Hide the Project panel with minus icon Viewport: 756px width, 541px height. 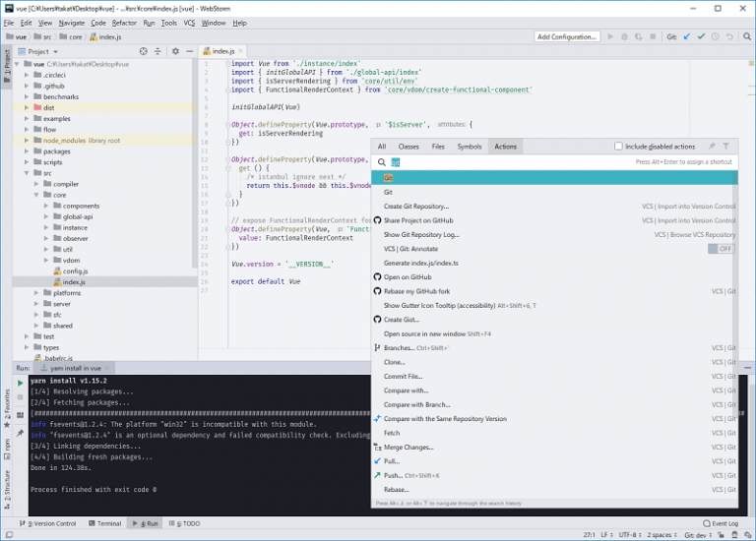click(189, 51)
